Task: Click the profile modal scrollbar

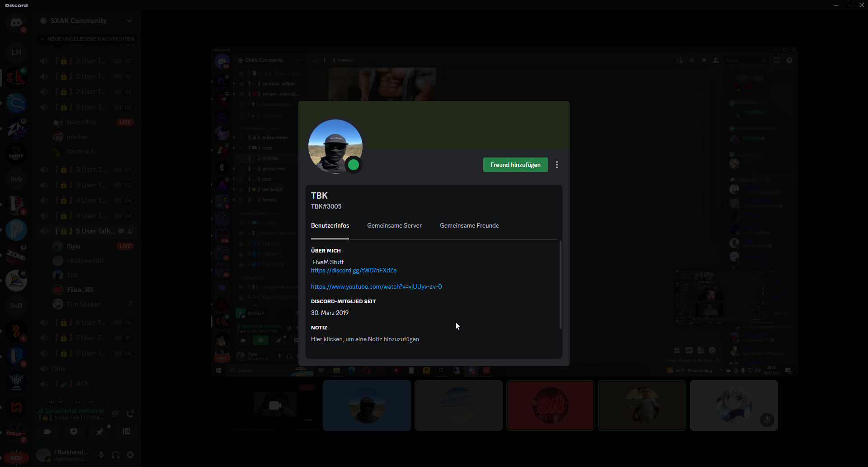Action: pyautogui.click(x=560, y=285)
